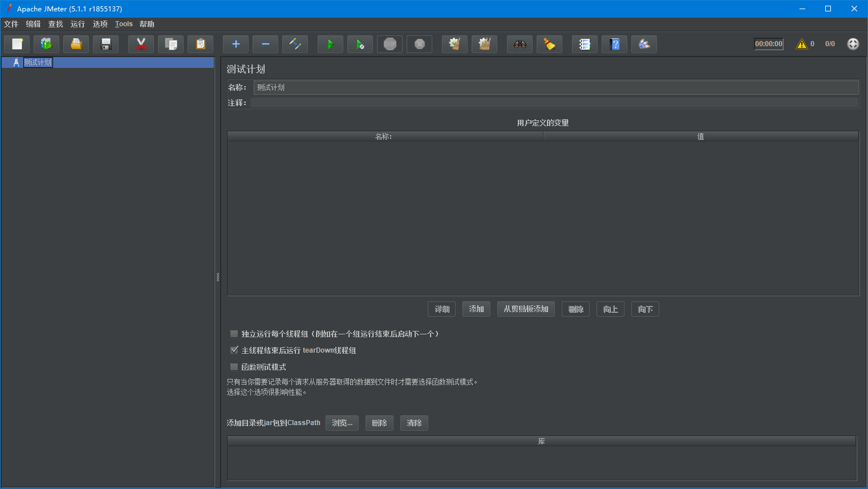
Task: Click the 向上 button
Action: pos(611,309)
